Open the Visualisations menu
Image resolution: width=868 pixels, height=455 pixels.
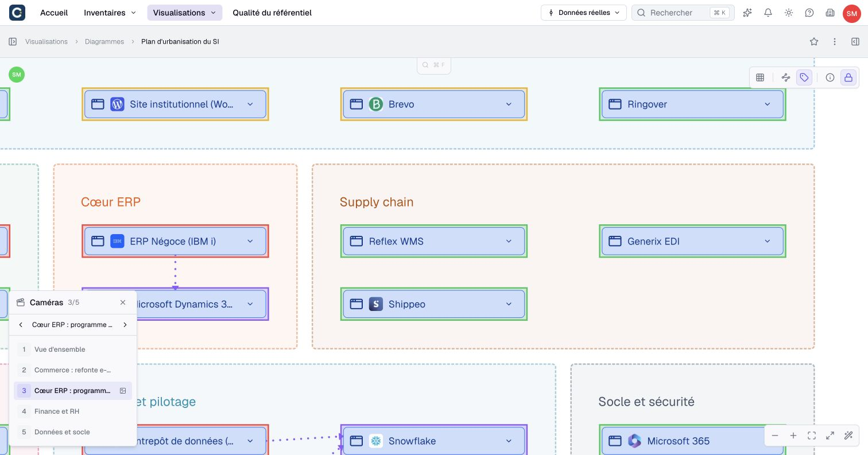click(x=184, y=13)
